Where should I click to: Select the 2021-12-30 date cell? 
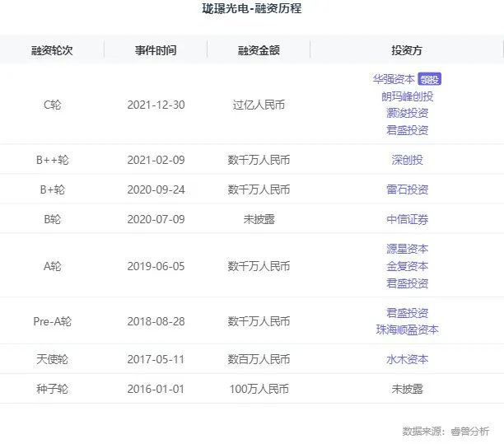[156, 105]
